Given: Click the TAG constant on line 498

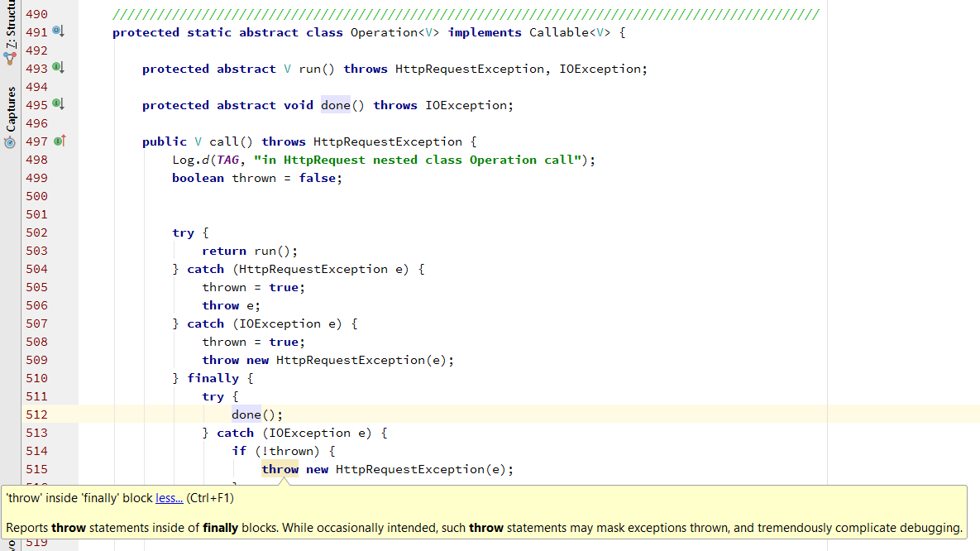Looking at the screenshot, I should coord(227,160).
